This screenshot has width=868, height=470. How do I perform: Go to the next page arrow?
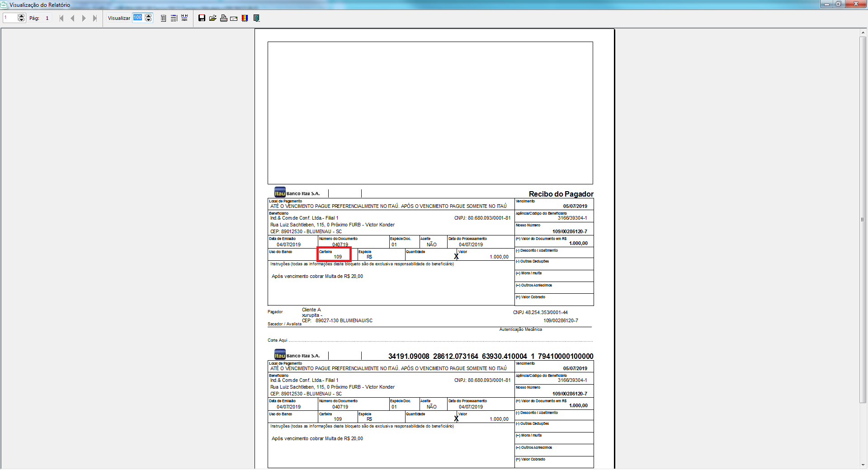(x=84, y=18)
